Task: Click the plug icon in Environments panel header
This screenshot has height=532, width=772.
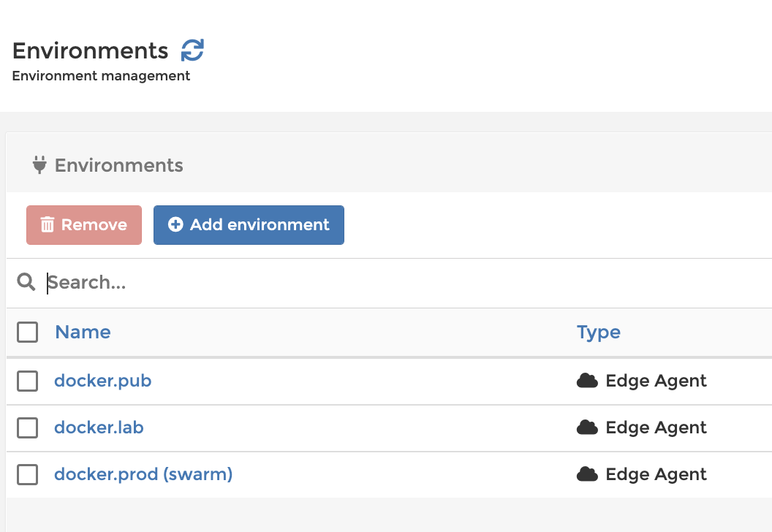Action: (39, 165)
